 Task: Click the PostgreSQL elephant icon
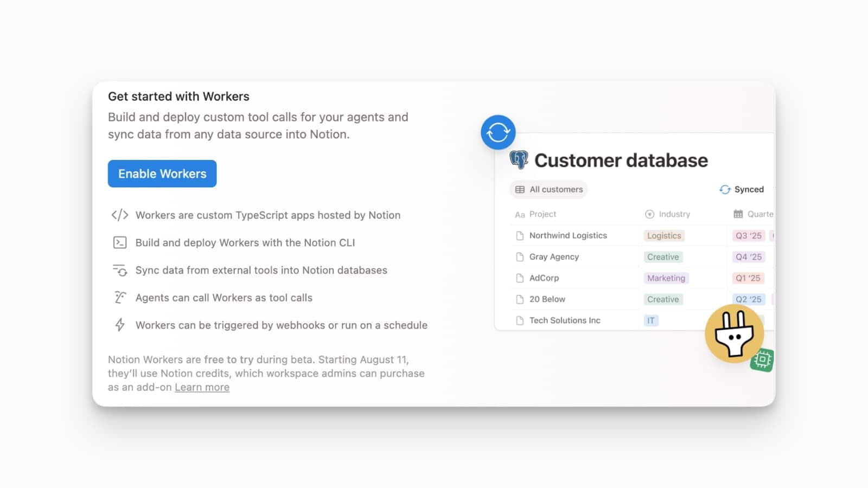click(x=519, y=160)
